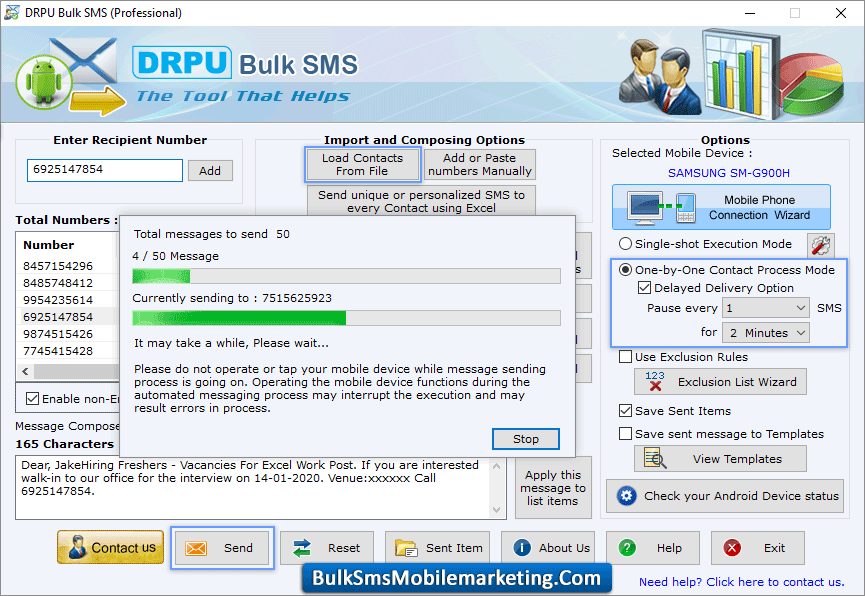Click the Add recipient button
Image resolution: width=865 pixels, height=596 pixels.
pos(210,171)
